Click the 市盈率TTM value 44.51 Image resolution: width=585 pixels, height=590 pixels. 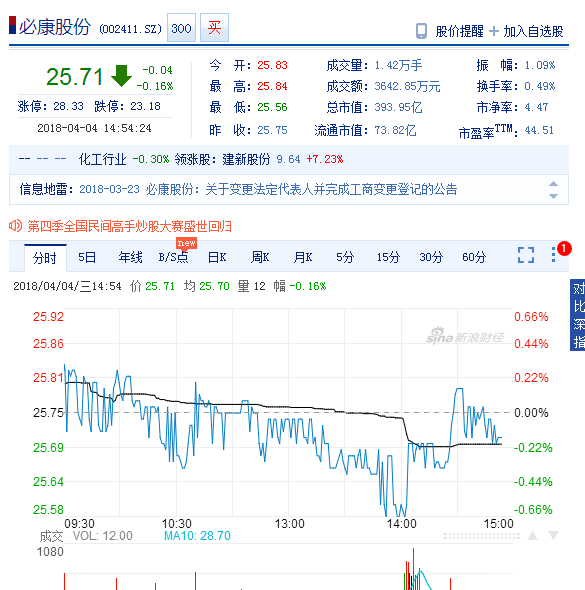tap(539, 131)
